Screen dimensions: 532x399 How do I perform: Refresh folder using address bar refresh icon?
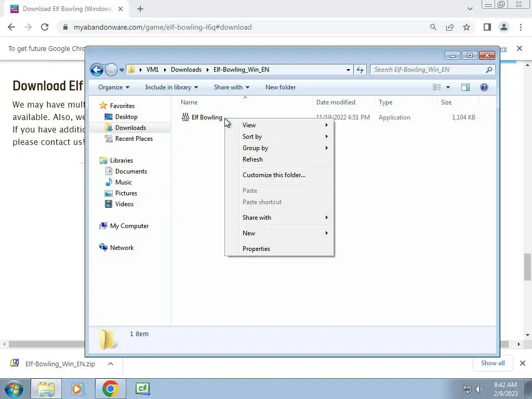360,70
